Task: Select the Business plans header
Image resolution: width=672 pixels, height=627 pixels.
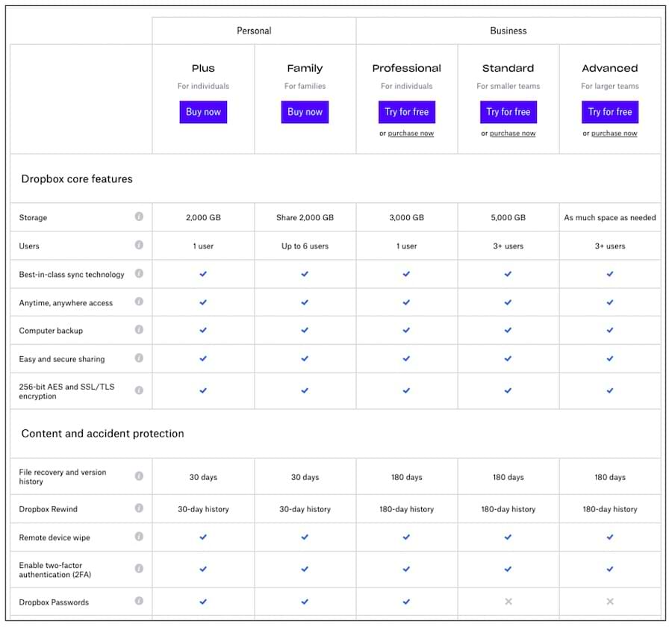Action: point(508,31)
